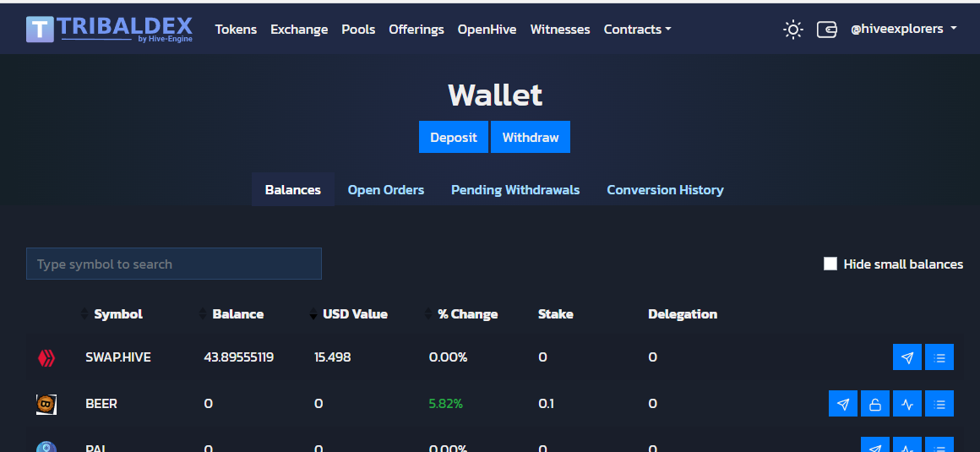Click the Wallet page heading
This screenshot has height=452, width=980.
495,95
